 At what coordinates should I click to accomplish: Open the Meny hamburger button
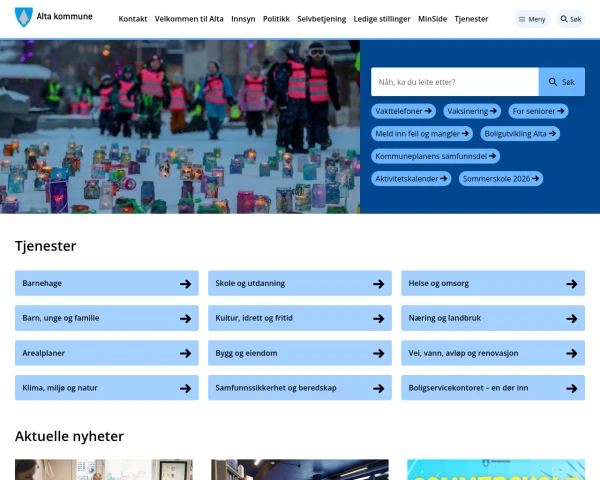532,19
